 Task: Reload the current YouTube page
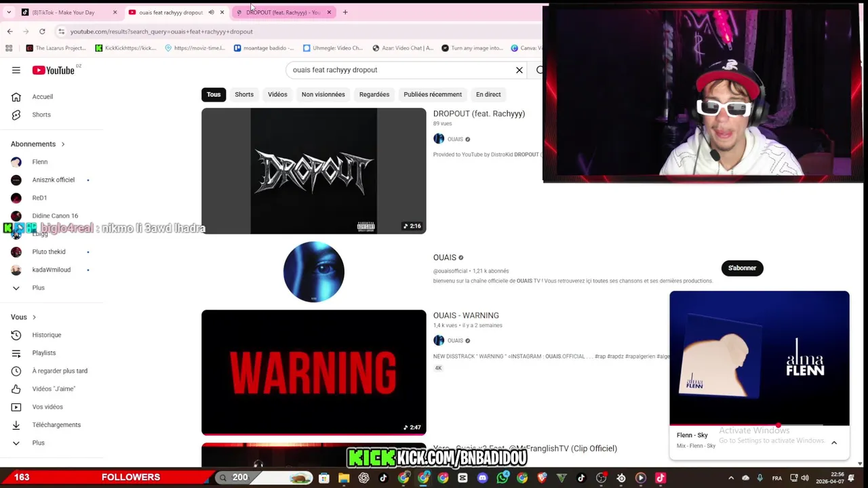42,31
